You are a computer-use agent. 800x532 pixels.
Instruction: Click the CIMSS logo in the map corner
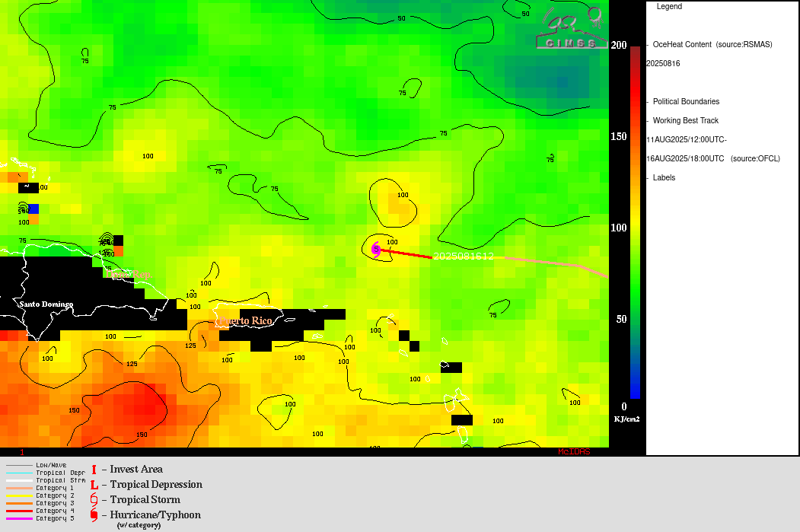coord(571,29)
